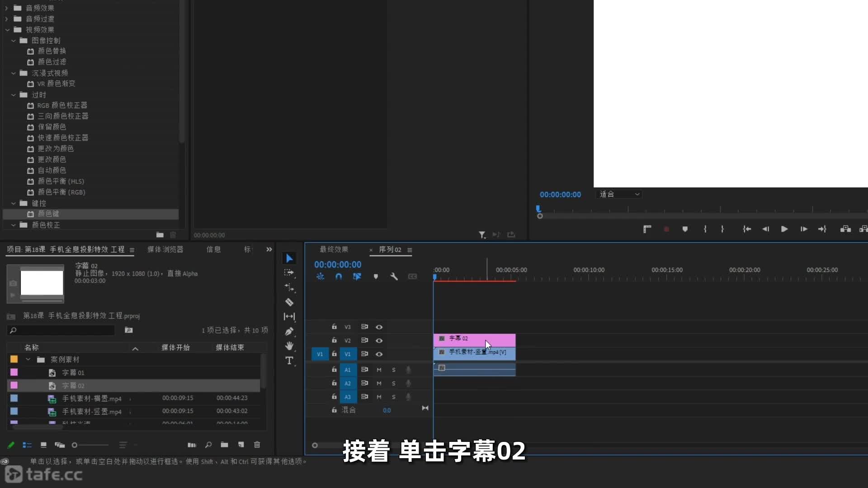Toggle V3 track output eye
Image resolution: width=868 pixels, height=488 pixels.
(379, 327)
